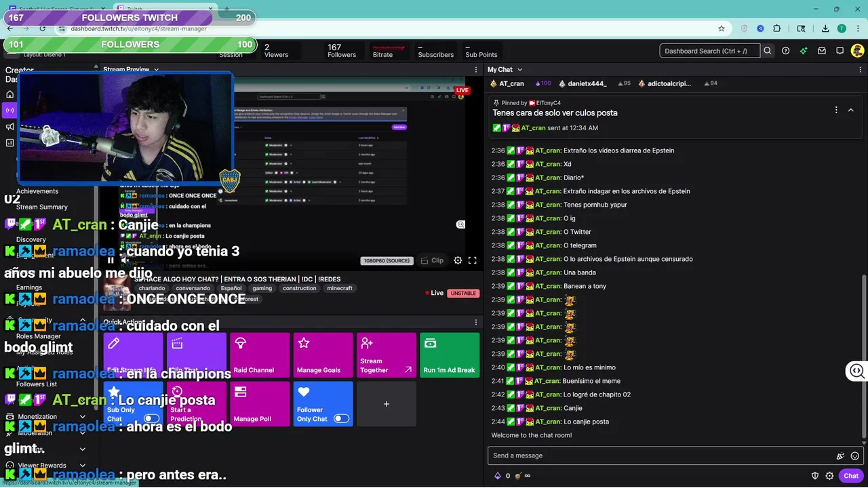This screenshot has height=488, width=868.
Task: Open the Twitch profile avatar menu
Action: (x=858, y=51)
